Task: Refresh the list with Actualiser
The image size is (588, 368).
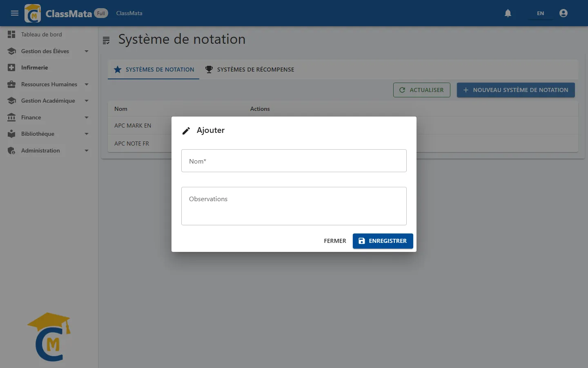Action: 422,90
